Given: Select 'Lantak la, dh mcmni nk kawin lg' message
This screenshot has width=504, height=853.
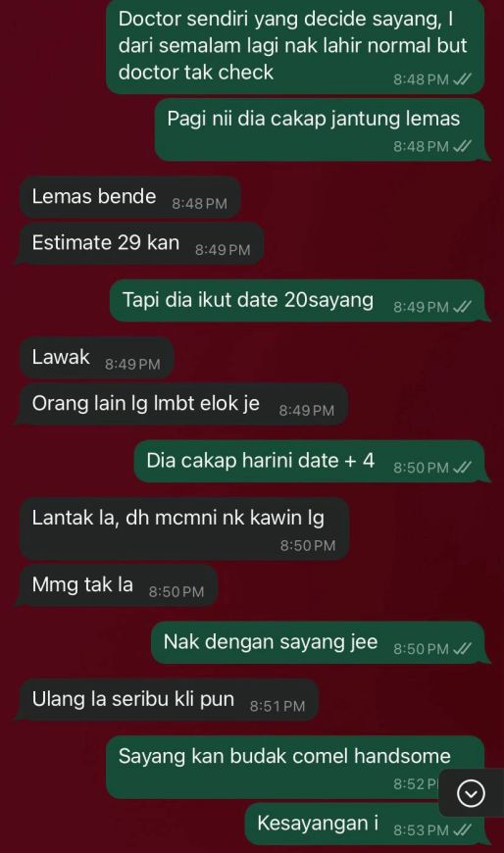Looking at the screenshot, I should coord(184,528).
